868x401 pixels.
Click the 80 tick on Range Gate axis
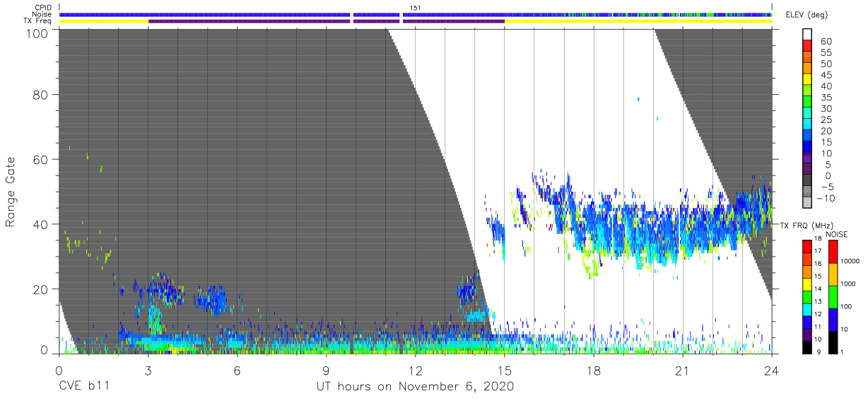(42, 95)
